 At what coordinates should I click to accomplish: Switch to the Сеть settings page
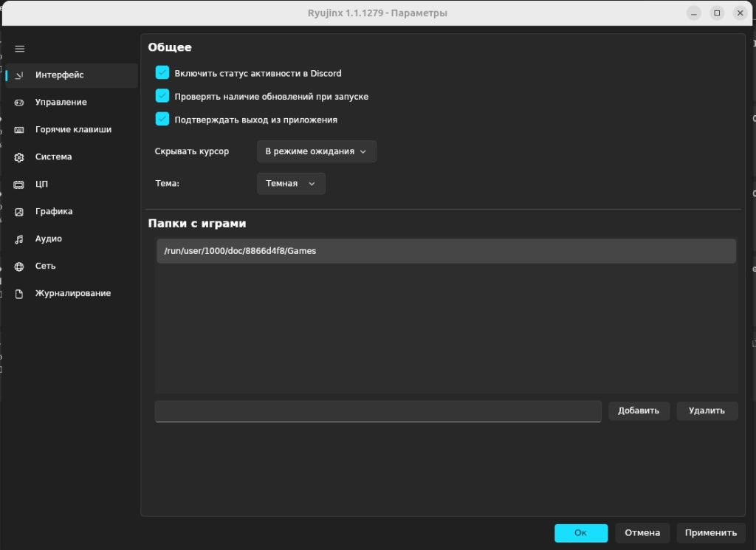point(72,266)
